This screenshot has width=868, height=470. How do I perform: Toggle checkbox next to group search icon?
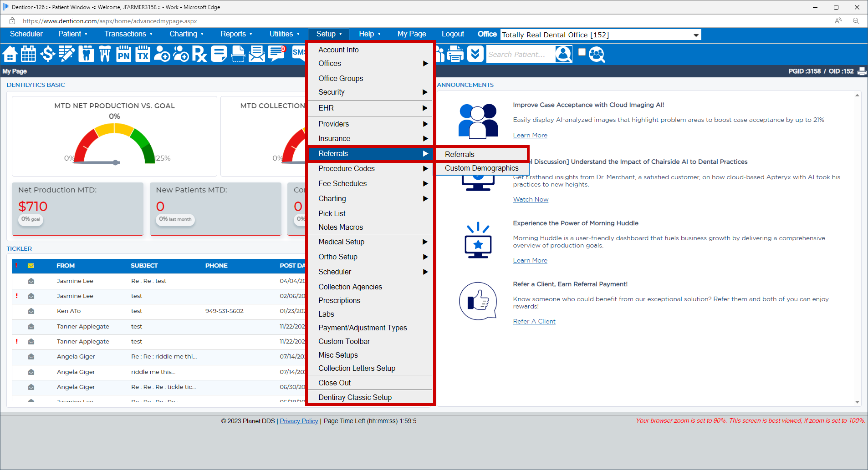tap(582, 52)
